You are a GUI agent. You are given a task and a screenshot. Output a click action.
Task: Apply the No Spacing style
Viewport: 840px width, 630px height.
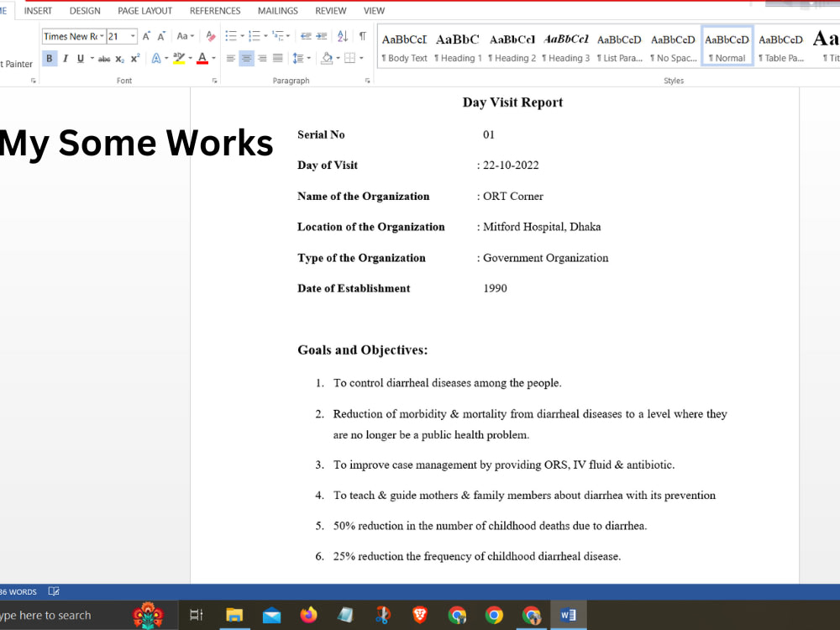pos(674,47)
